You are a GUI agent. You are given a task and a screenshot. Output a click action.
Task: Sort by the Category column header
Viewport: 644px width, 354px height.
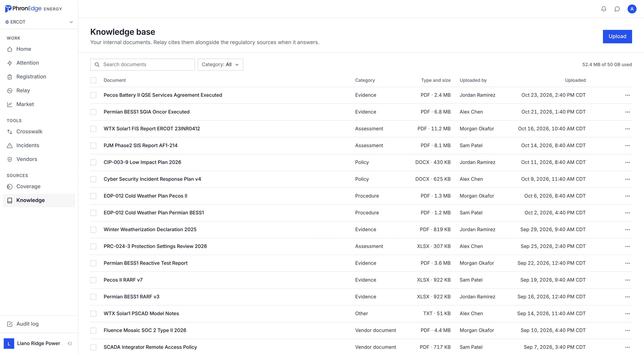(x=365, y=80)
